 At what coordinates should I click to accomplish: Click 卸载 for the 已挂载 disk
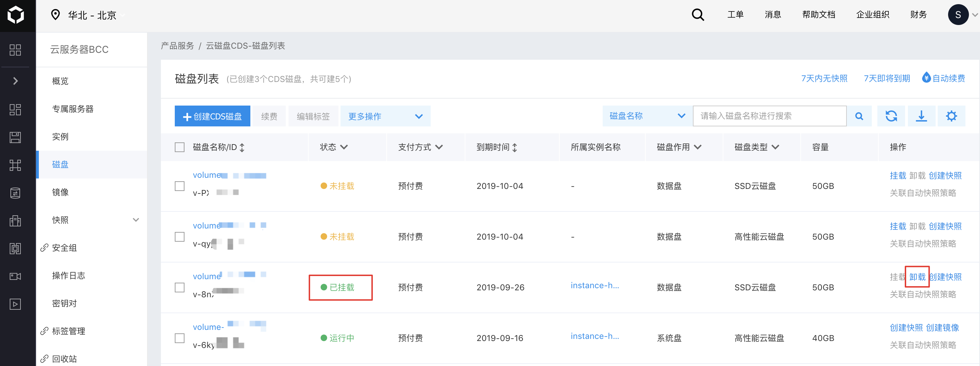coord(917,277)
